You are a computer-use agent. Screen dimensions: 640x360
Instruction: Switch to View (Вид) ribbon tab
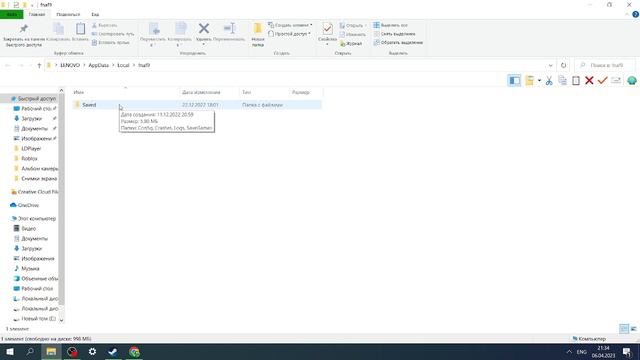pos(95,15)
